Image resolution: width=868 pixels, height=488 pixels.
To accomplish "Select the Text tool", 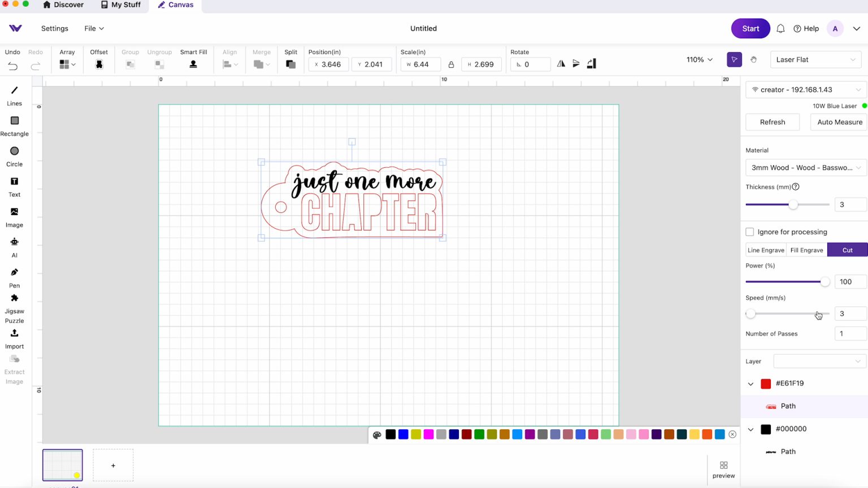I will tap(14, 182).
